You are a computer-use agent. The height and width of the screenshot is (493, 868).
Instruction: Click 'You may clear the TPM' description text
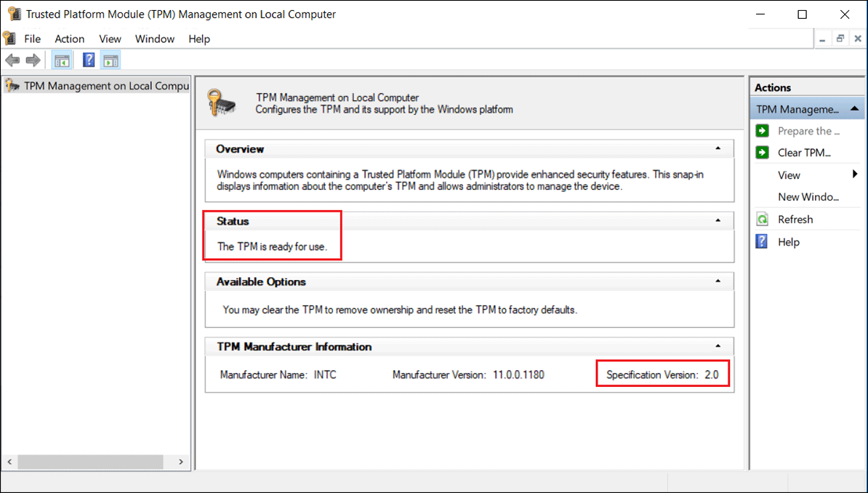400,310
